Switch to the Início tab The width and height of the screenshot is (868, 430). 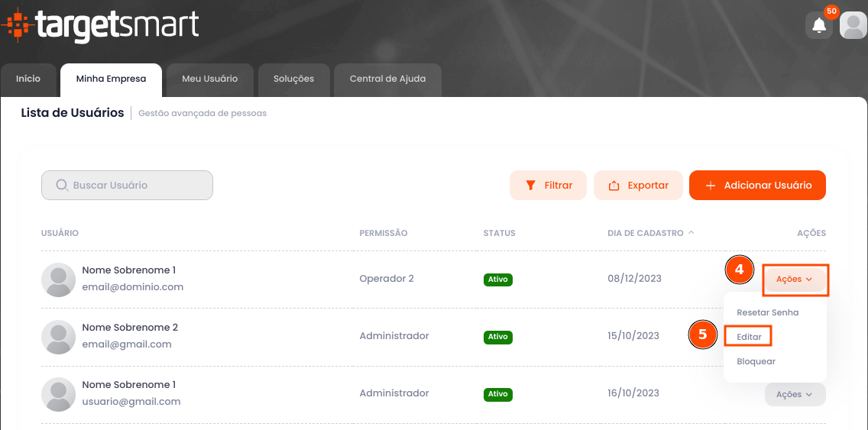(28, 79)
